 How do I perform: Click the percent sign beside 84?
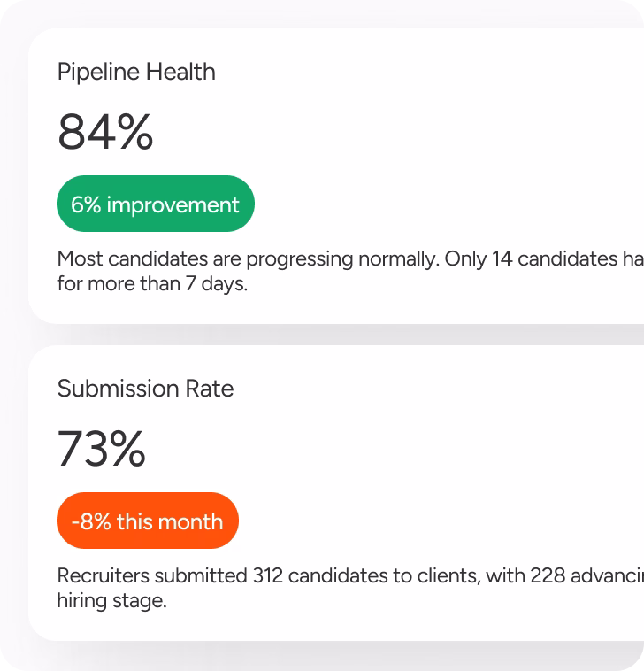tap(135, 131)
